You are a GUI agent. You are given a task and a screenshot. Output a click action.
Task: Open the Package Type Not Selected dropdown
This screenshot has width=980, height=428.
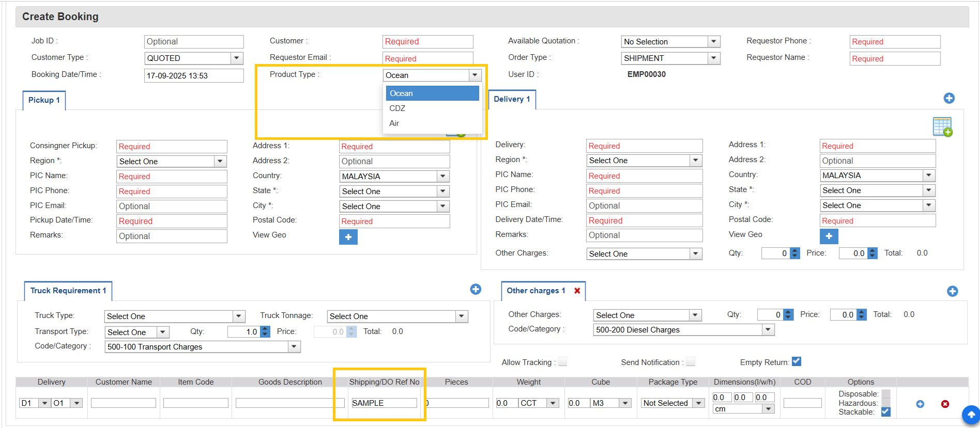click(672, 403)
